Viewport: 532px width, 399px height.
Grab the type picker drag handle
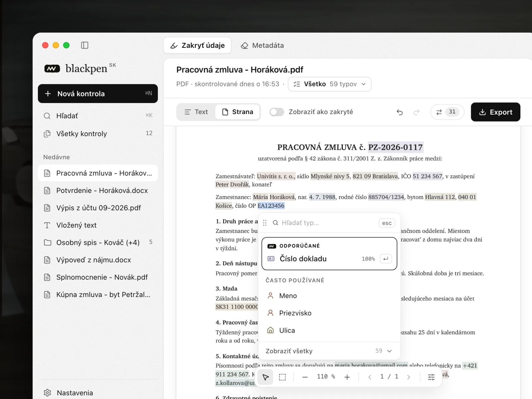265,223
